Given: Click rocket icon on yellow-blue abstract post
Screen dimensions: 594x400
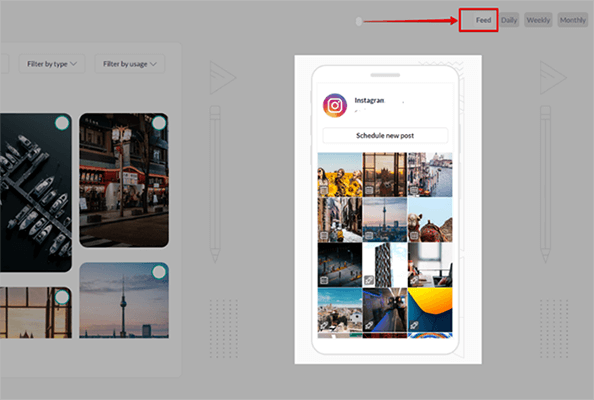Looking at the screenshot, I should tap(414, 325).
